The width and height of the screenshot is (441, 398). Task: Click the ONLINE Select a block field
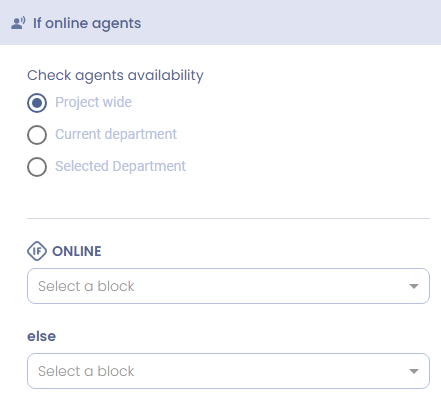(228, 286)
